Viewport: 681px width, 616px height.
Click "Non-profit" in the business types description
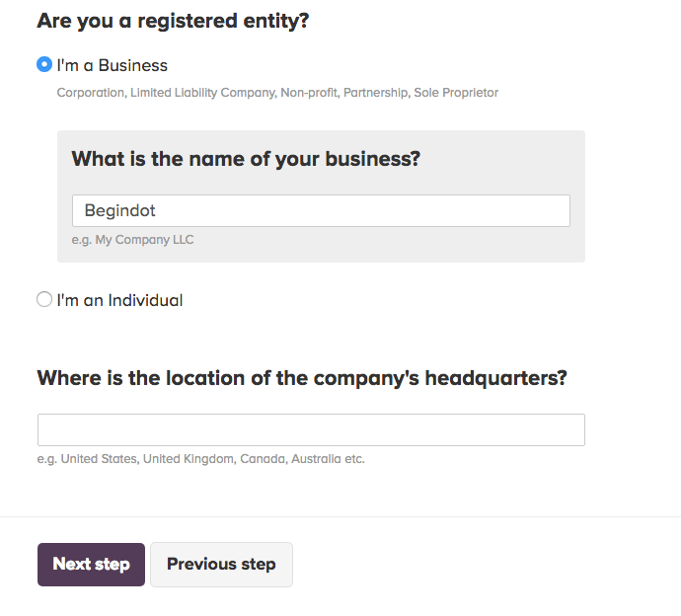308,93
